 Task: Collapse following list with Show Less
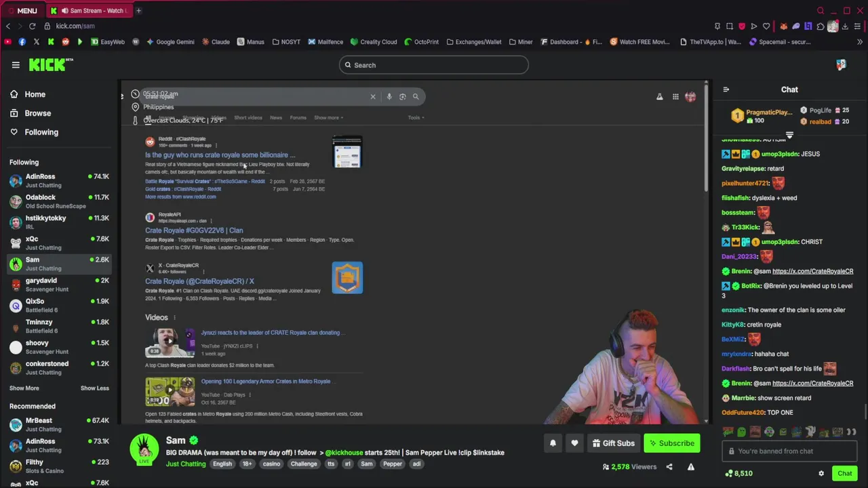[x=95, y=388]
